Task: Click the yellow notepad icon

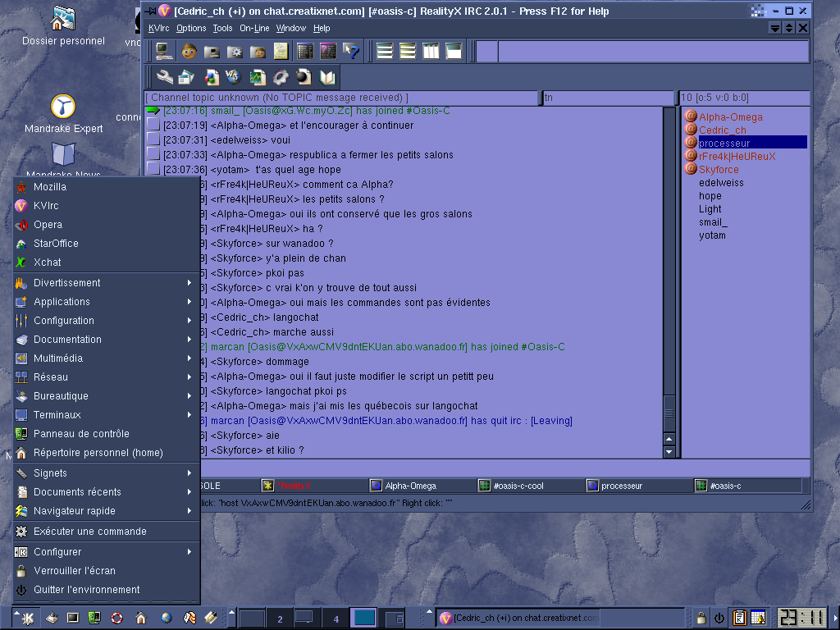Action: pos(281,52)
